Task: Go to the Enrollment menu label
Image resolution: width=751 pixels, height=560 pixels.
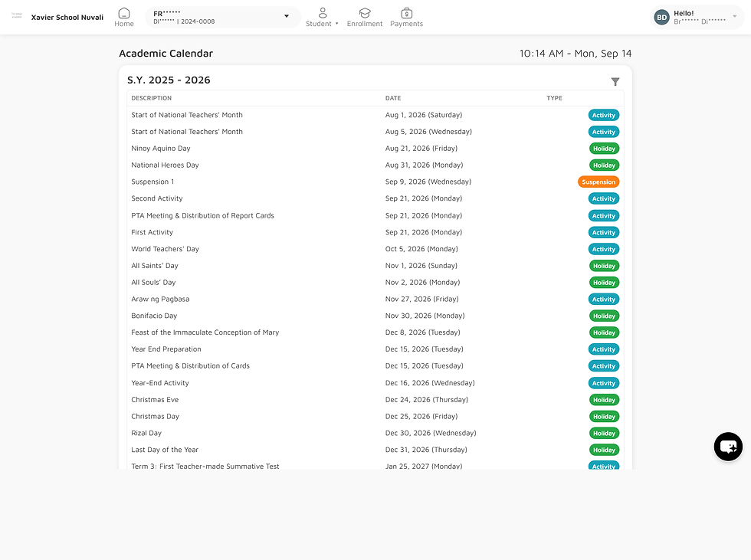Action: [x=365, y=24]
